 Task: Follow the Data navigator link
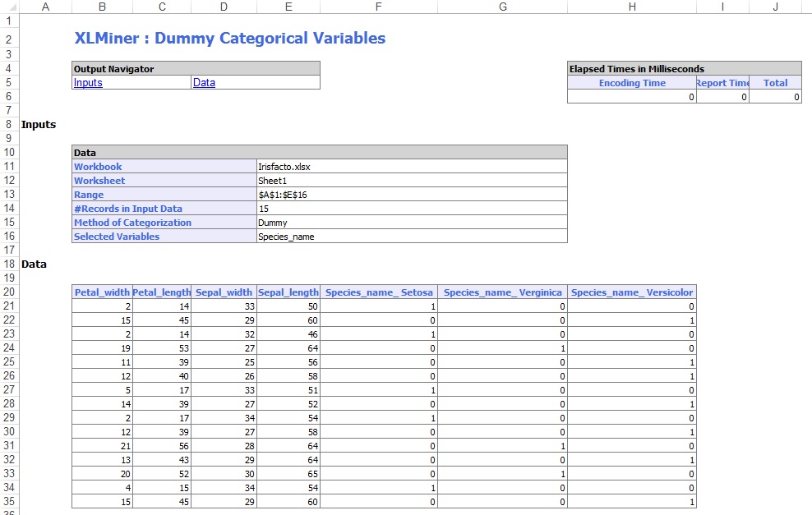pos(204,83)
